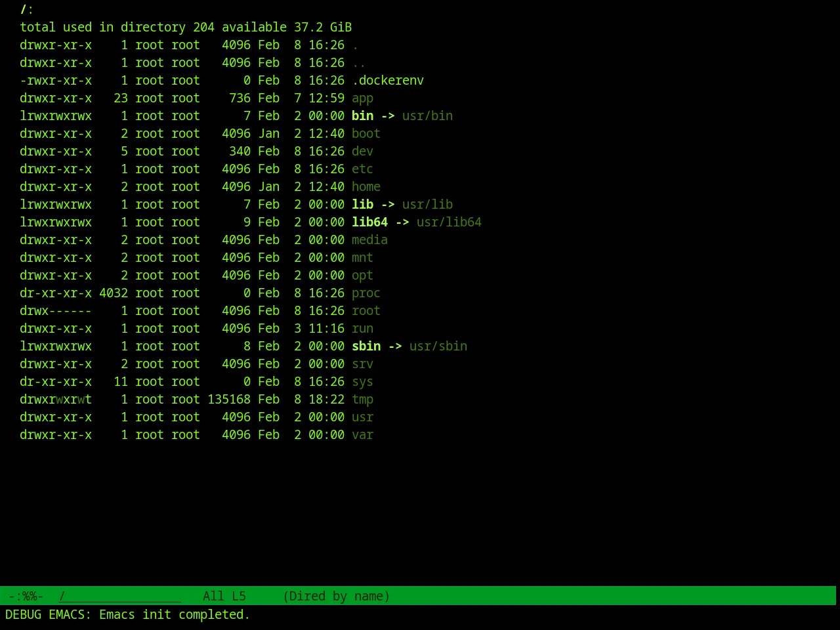The height and width of the screenshot is (630, 840).
Task: Click the 736 size value of app
Action: [x=240, y=98]
